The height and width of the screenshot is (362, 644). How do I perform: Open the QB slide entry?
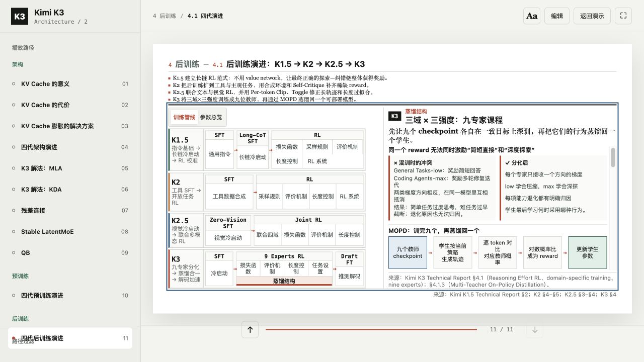pos(70,253)
